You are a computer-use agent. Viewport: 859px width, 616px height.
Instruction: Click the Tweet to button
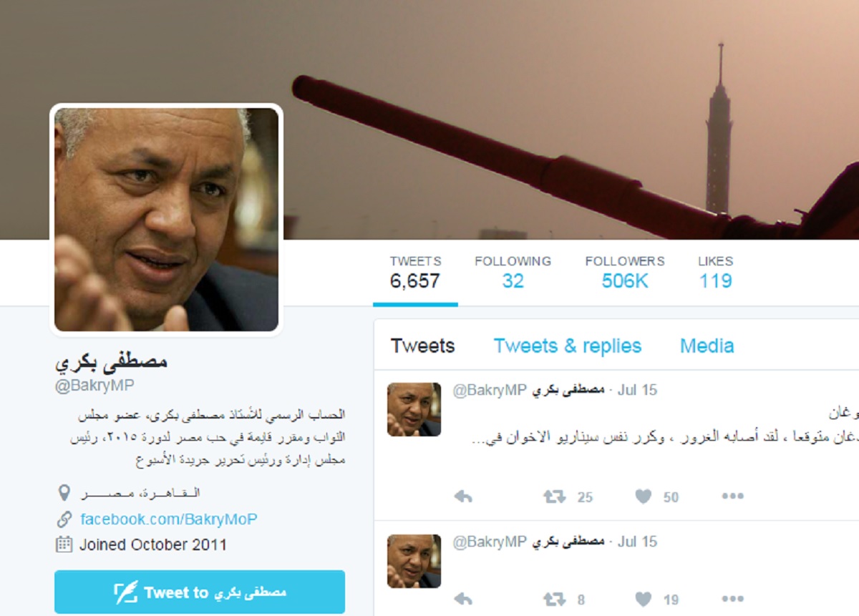[200, 592]
